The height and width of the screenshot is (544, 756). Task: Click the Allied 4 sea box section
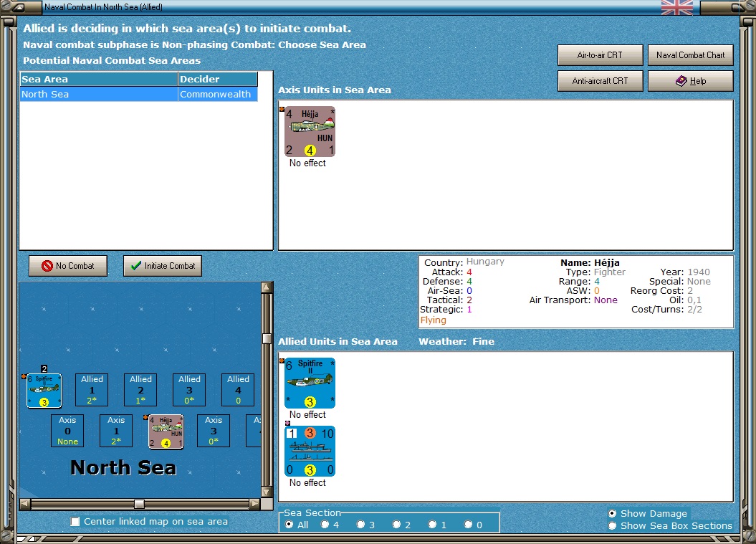tap(238, 390)
